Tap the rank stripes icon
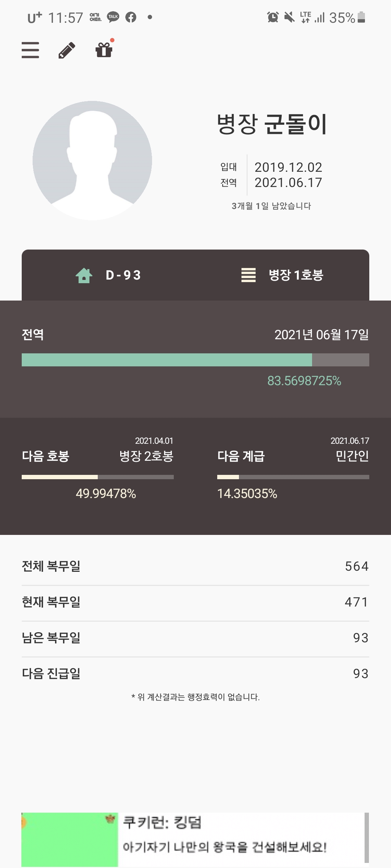 (x=248, y=275)
